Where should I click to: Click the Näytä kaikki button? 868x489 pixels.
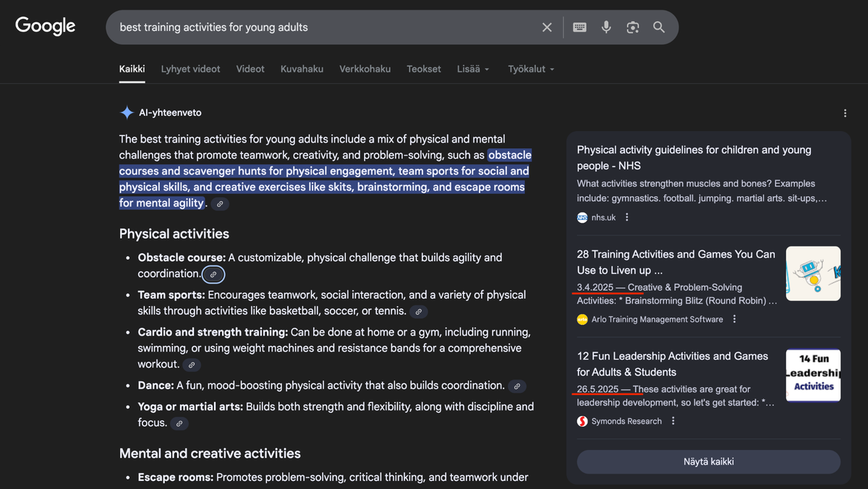pos(708,462)
